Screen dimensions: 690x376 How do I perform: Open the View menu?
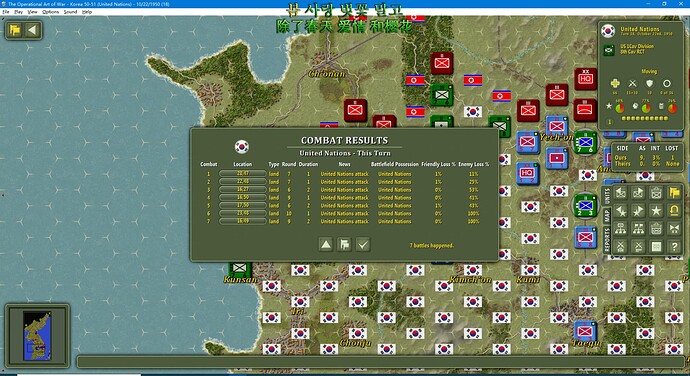tap(33, 12)
